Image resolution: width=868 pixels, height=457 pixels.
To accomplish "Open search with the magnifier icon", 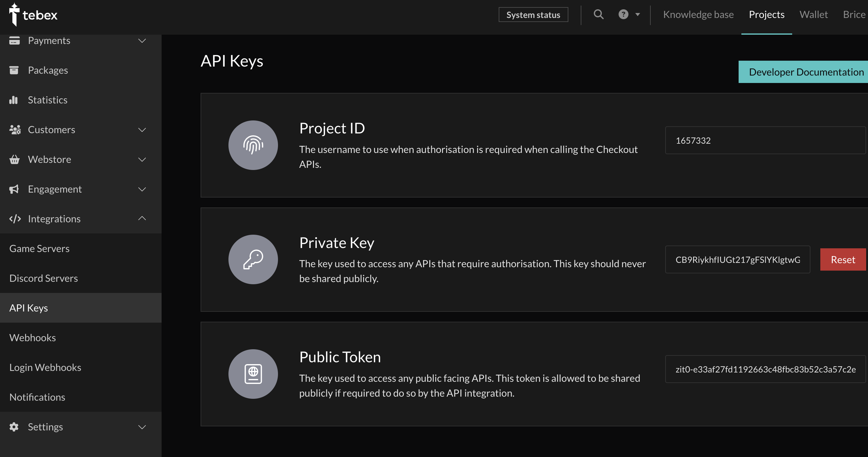I will (598, 15).
